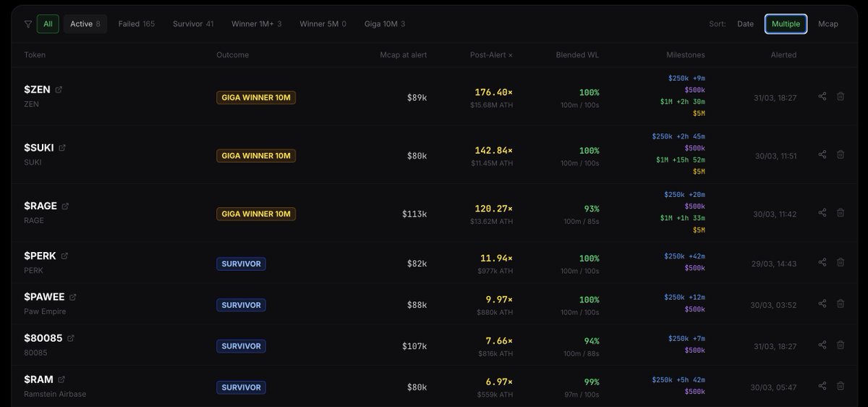Viewport: 868px width, 407px height.
Task: Share the $RAGE alert row
Action: [x=822, y=212]
